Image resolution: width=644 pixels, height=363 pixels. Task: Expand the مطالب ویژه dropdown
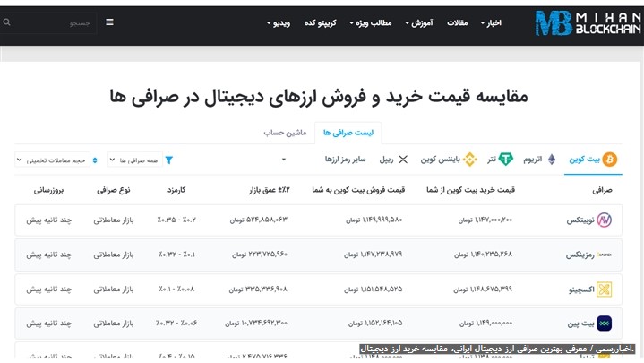[x=371, y=23]
